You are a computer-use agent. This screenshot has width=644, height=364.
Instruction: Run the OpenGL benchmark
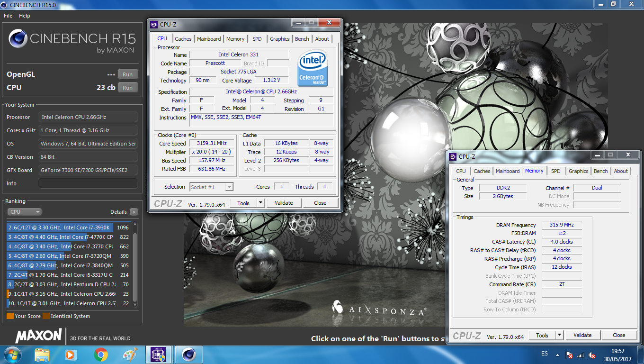(128, 74)
